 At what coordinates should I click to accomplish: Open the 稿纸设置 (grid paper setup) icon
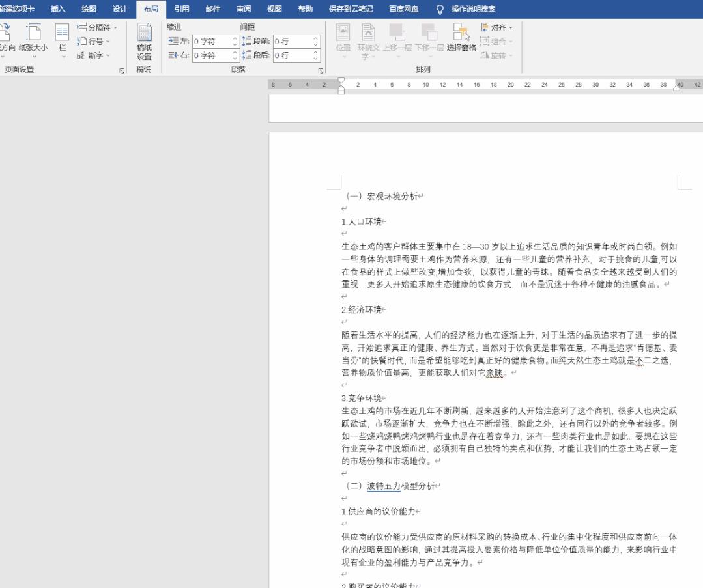click(x=145, y=41)
